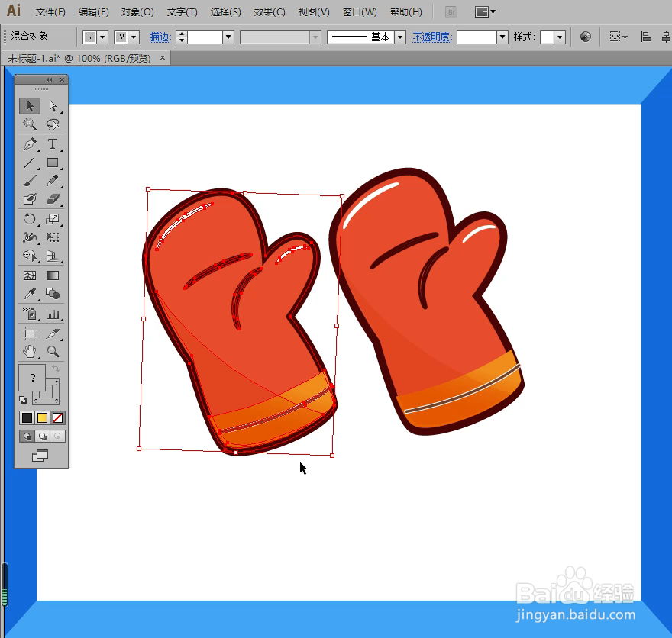Select the Type tool

[x=53, y=144]
